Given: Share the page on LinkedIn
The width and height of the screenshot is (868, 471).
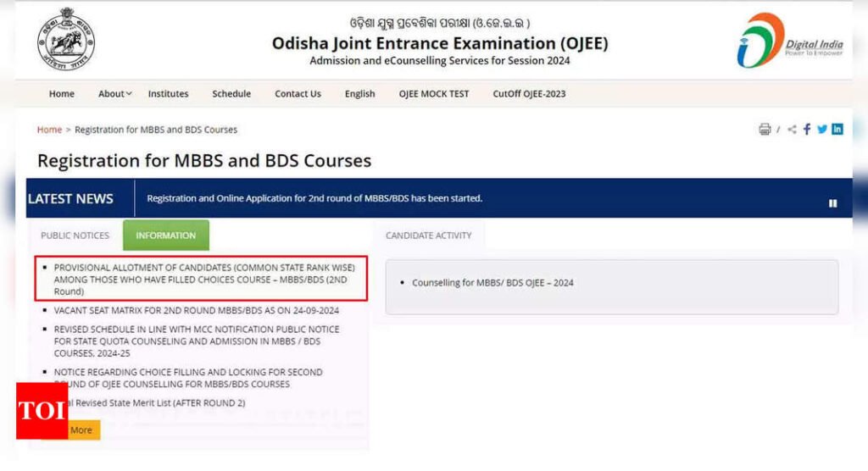Looking at the screenshot, I should [x=837, y=129].
